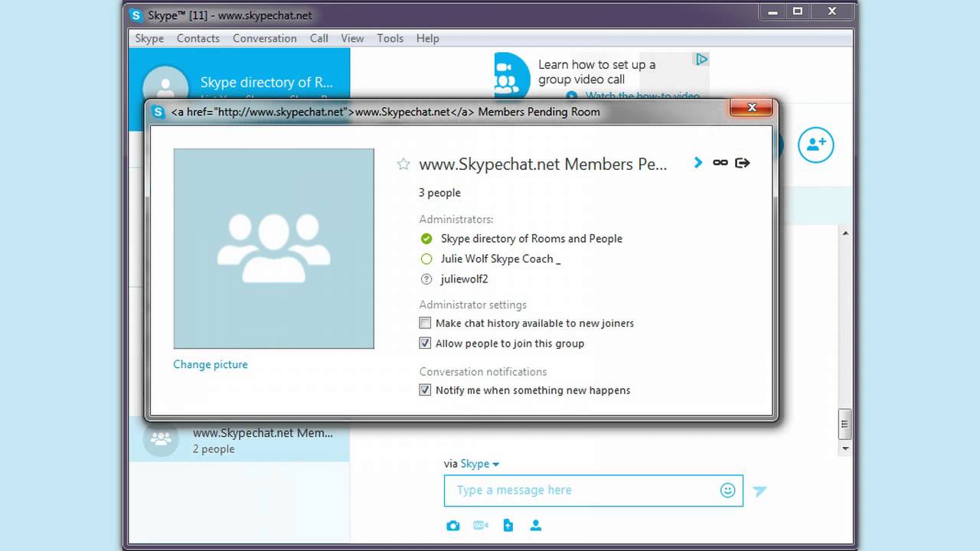Screen dimensions: 980x551
Task: Select Skype directory of Rooms and People administrator
Action: pyautogui.click(x=531, y=239)
